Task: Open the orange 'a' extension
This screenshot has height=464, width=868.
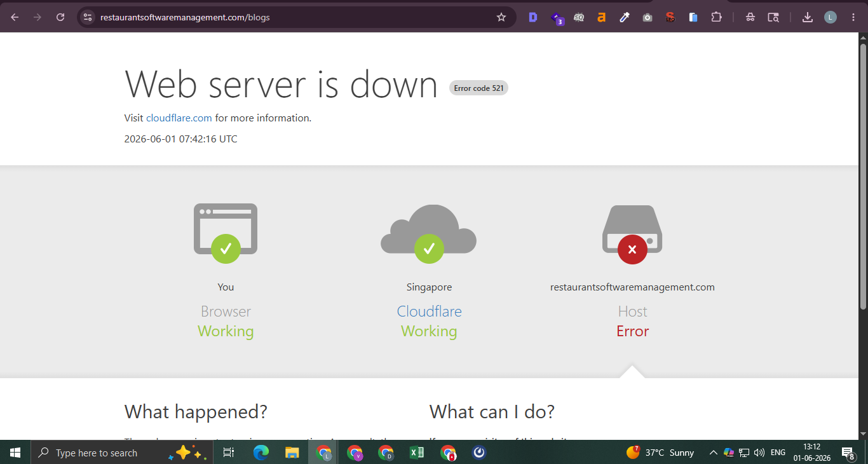Action: coord(601,17)
